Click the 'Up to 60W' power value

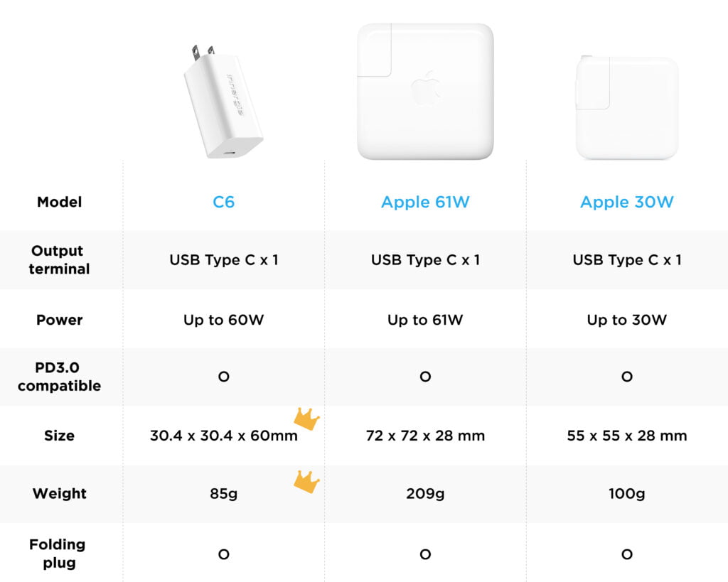pyautogui.click(x=223, y=320)
